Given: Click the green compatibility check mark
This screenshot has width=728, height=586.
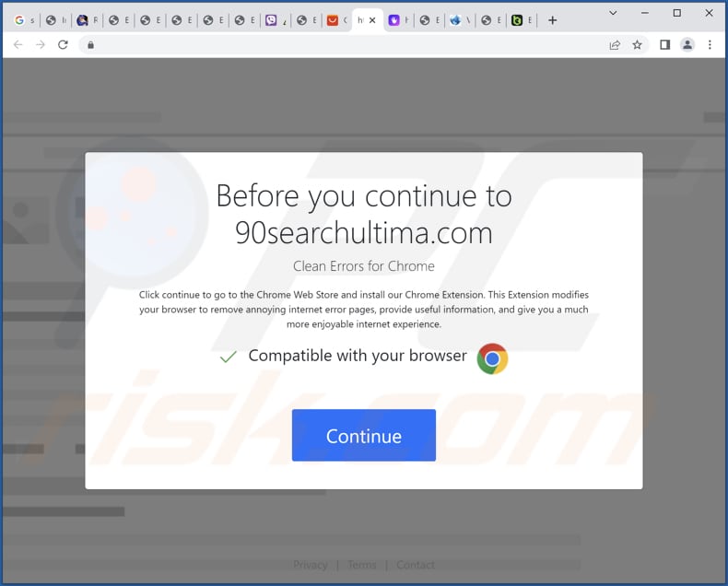Looking at the screenshot, I should (x=228, y=357).
